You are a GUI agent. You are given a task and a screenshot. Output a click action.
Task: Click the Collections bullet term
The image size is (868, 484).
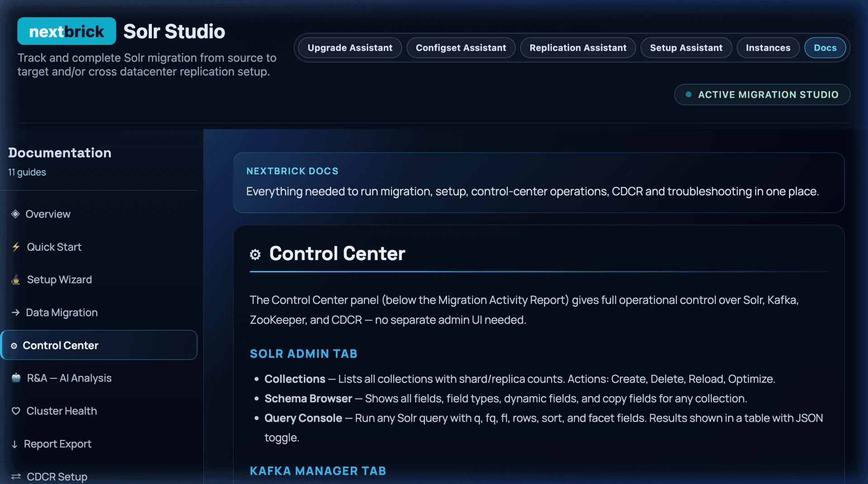click(x=295, y=379)
